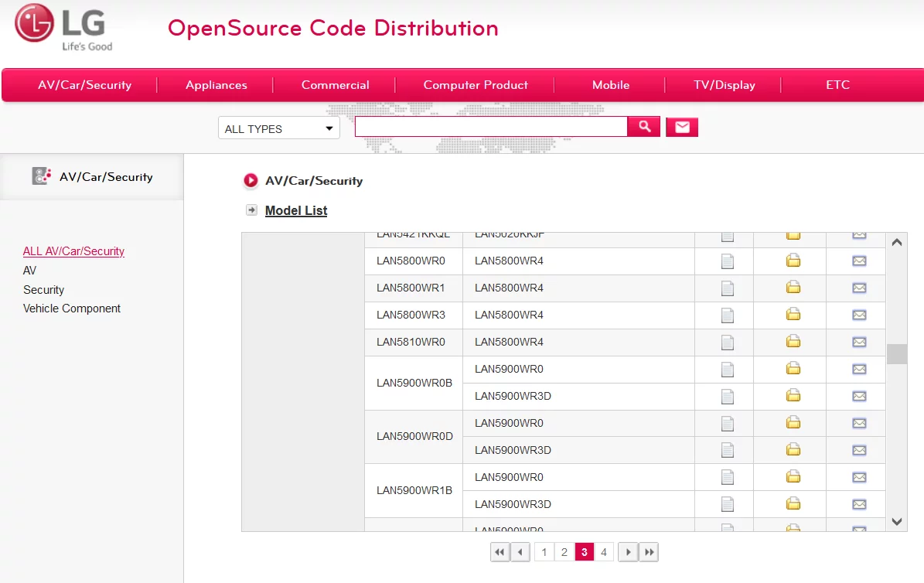The image size is (924, 583).
Task: Select the Vehicle Component category
Action: point(72,309)
